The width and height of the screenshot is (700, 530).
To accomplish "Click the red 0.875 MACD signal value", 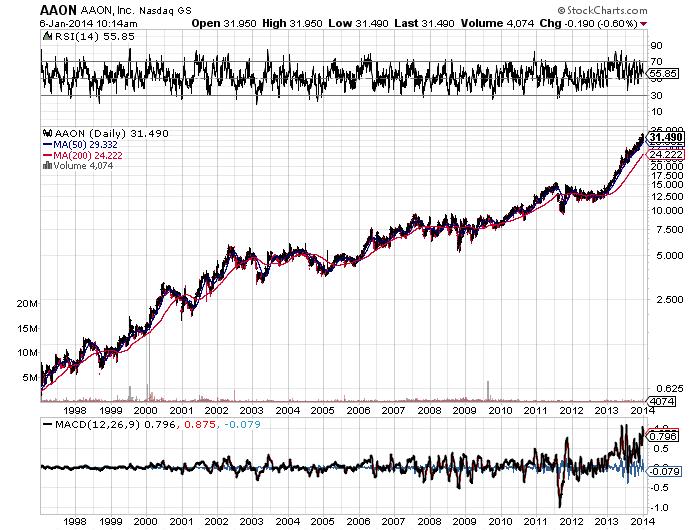I will click(x=200, y=424).
